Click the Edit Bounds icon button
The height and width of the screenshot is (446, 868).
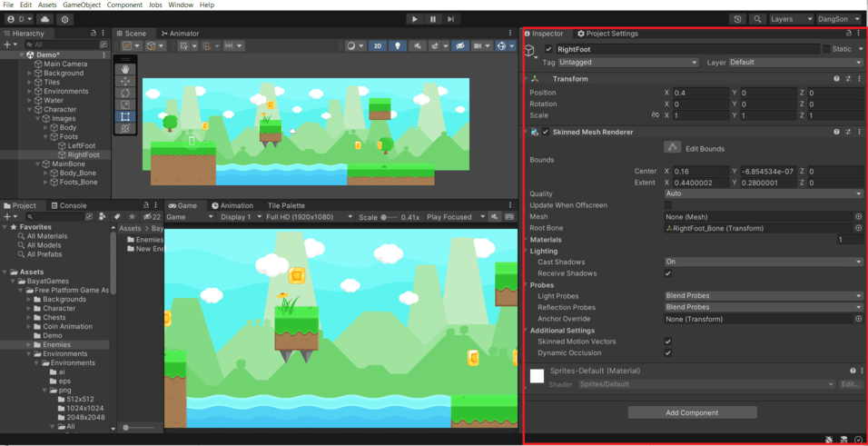[x=672, y=147]
